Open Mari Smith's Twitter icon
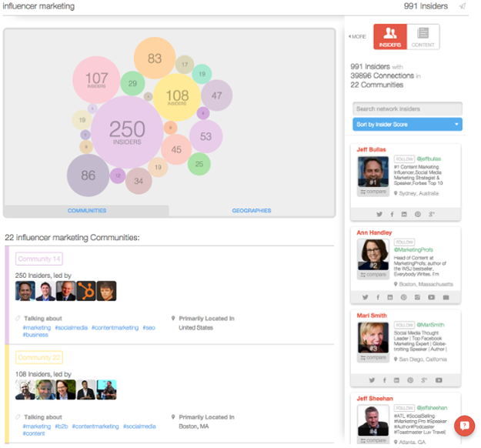Viewport: 481px width, 448px height. 372,380
